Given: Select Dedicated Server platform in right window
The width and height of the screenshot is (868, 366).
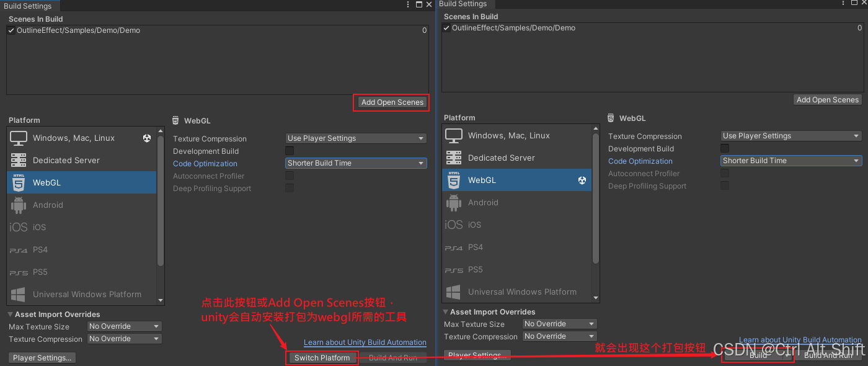Looking at the screenshot, I should click(517, 158).
